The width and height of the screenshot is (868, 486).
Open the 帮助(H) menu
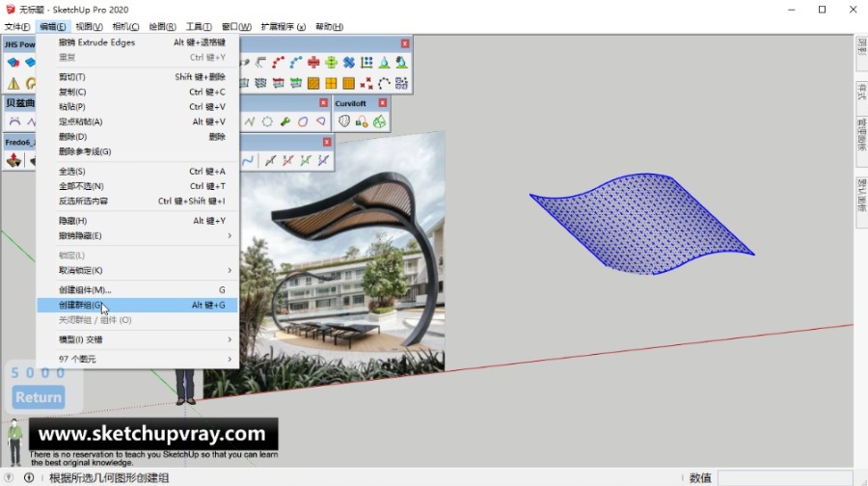[x=330, y=27]
